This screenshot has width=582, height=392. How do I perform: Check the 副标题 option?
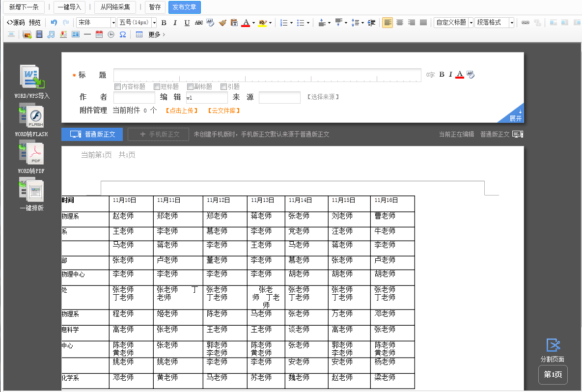point(190,87)
